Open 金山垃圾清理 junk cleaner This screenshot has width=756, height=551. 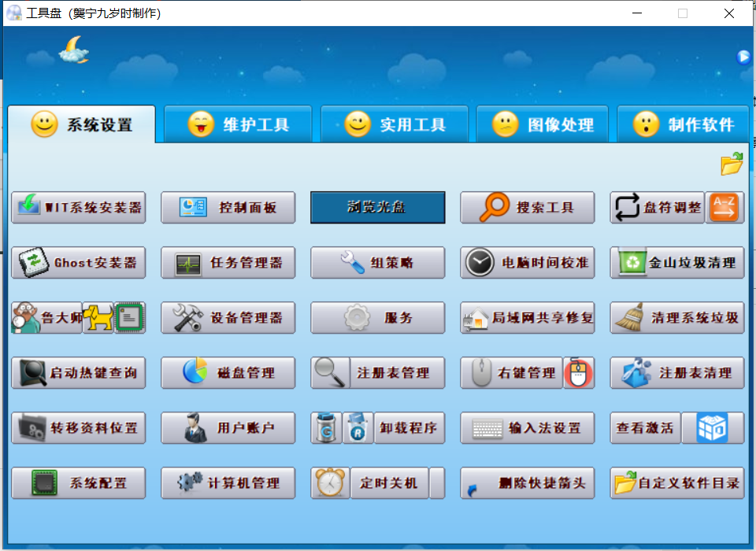click(676, 262)
